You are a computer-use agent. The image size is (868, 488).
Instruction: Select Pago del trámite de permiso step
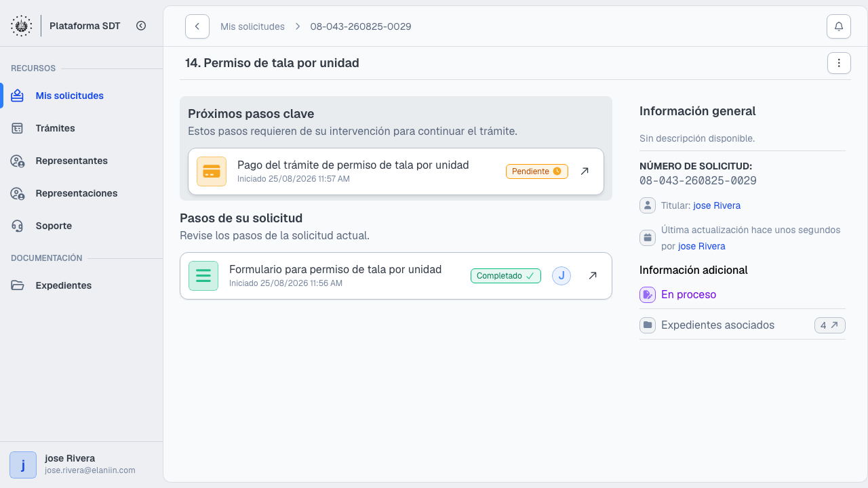(x=395, y=171)
